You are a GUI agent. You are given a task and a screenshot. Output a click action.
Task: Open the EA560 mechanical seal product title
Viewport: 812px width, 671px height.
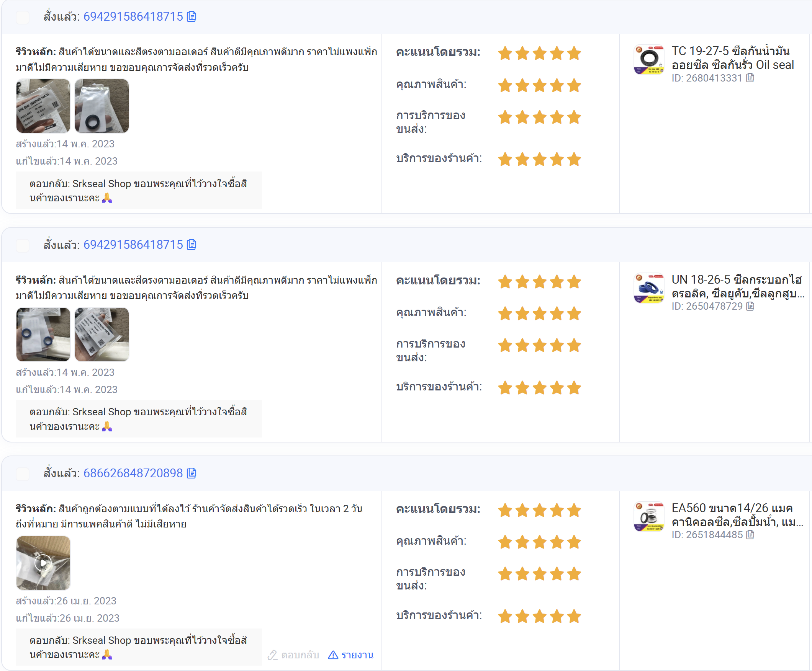pos(738,515)
